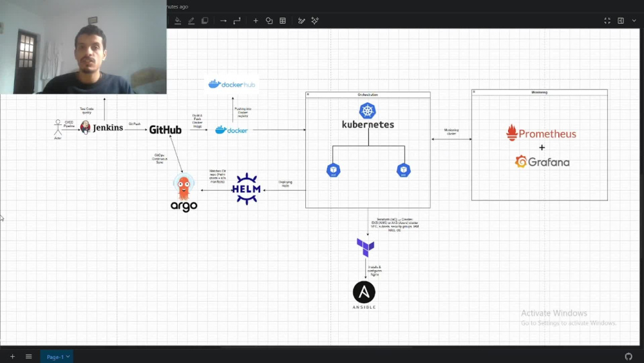Select the 'Deploying Helm' label
This screenshot has width=644, height=363.
[285, 184]
